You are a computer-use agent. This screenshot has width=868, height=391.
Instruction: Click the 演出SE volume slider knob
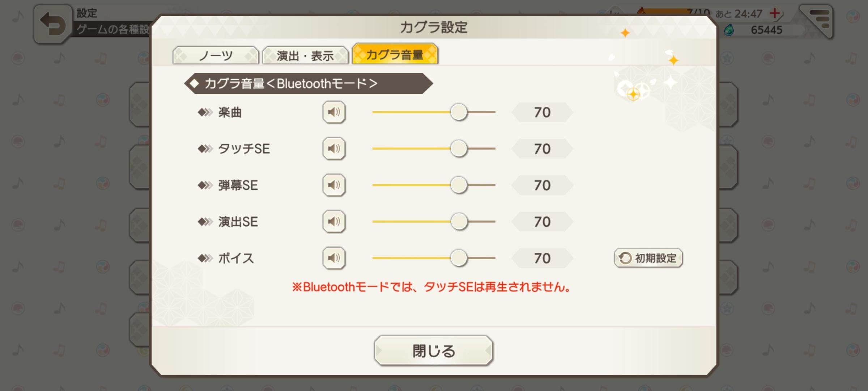(459, 222)
